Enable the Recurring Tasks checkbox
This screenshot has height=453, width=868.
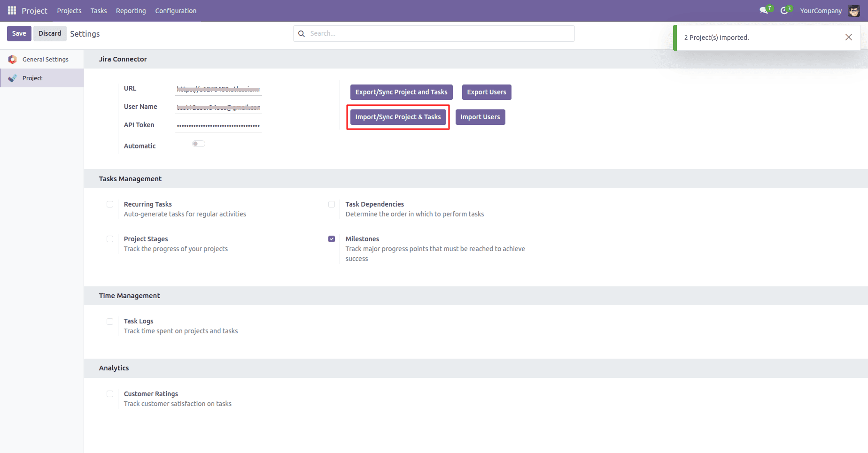coord(110,204)
